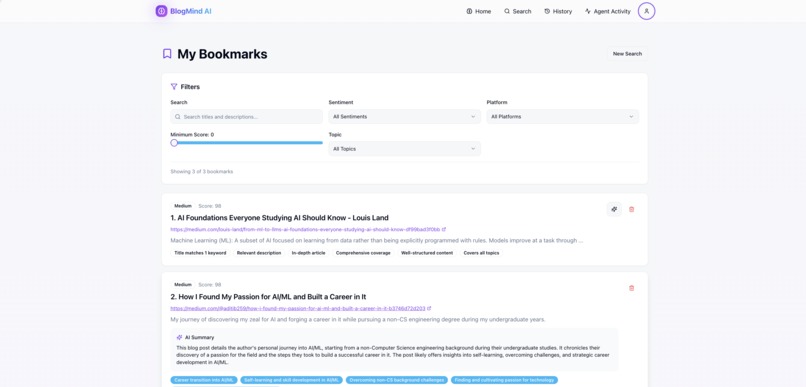Open the Louis Land medium.com article URL
Image resolution: width=806 pixels, height=387 pixels.
[305, 229]
